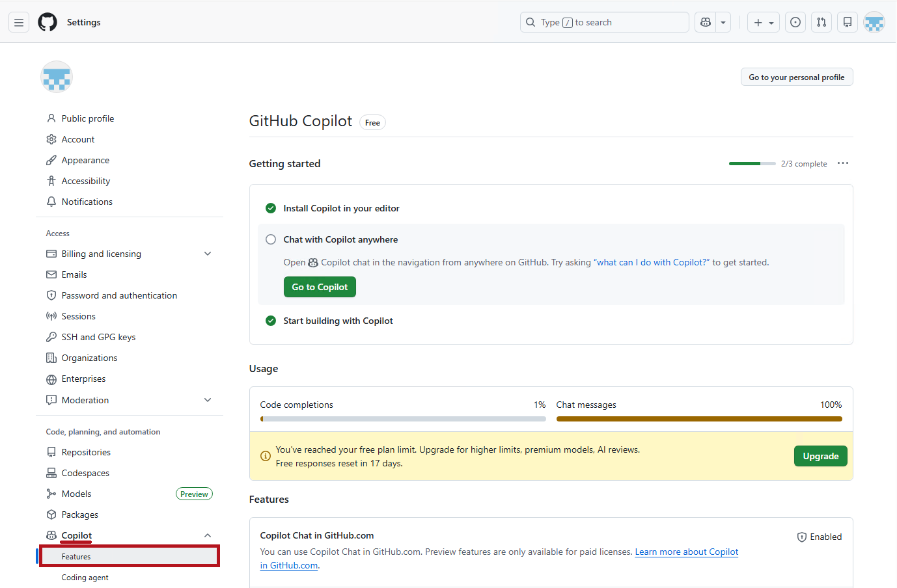Open Getting started three-dot options menu

(x=843, y=163)
